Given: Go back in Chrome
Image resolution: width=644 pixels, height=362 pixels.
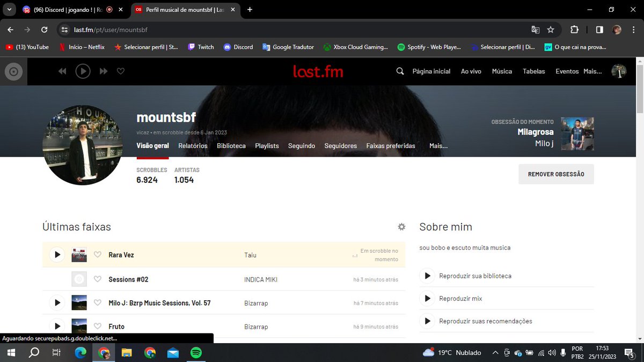Looking at the screenshot, I should tap(11, 29).
